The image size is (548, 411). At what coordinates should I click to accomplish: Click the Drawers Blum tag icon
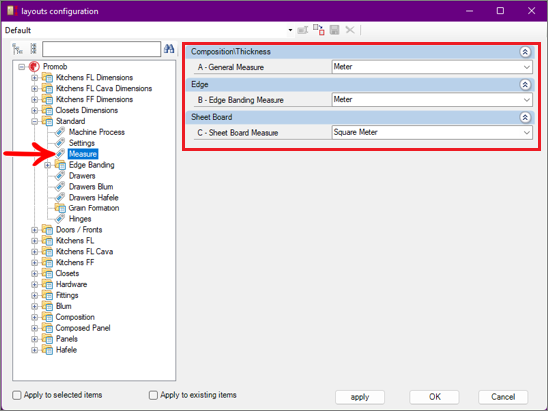tap(60, 187)
